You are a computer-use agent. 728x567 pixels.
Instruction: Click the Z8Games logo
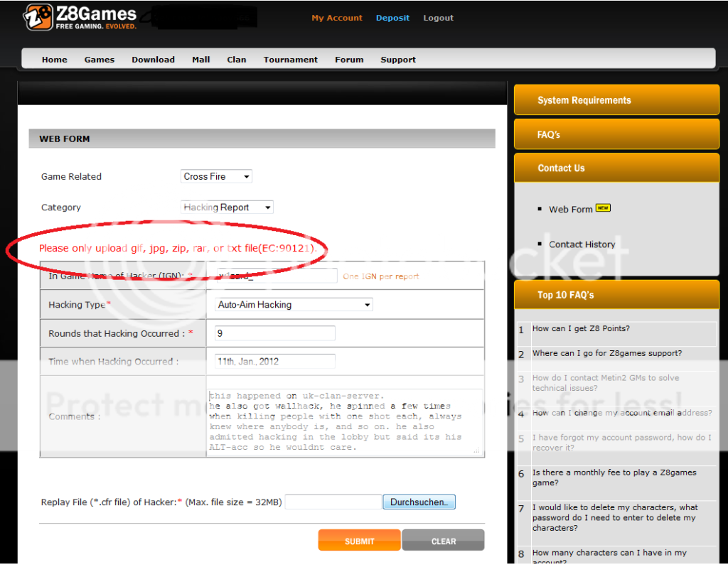click(80, 17)
